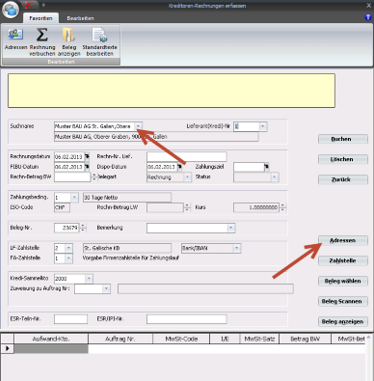Open the Dispo-Datum calendar picker
The height and width of the screenshot is (381, 374).
pyautogui.click(x=180, y=167)
